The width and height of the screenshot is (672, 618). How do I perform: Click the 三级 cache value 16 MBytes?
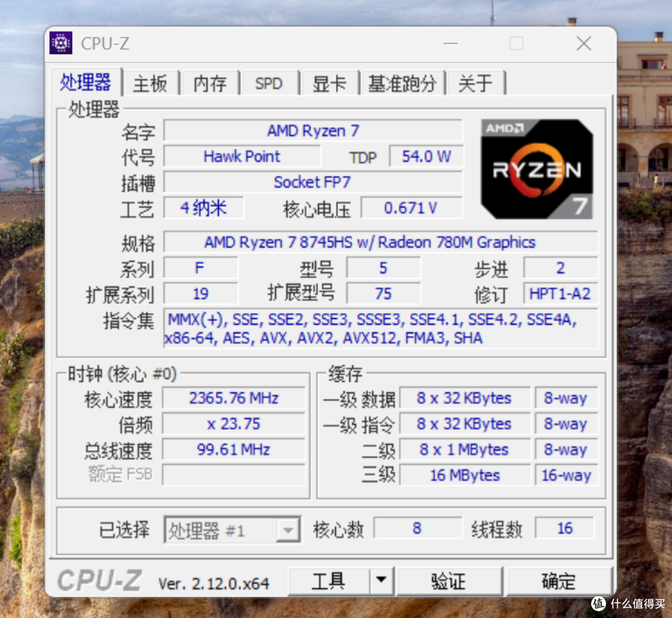click(x=465, y=475)
